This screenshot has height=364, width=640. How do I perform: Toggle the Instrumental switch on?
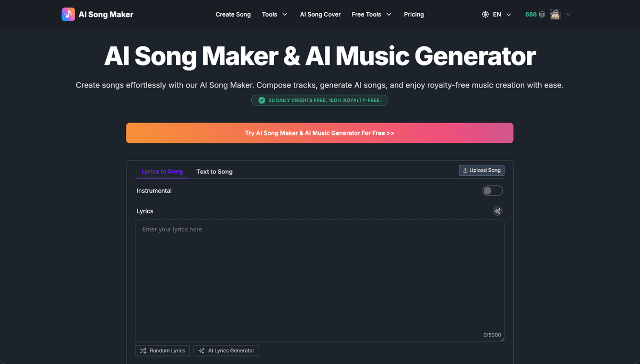coord(492,191)
